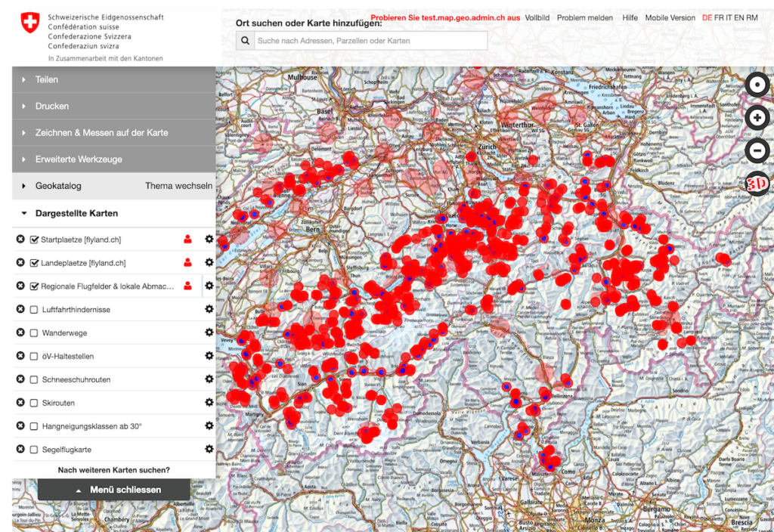Close the menu with Menü schliessen
This screenshot has height=532, width=774.
point(114,490)
